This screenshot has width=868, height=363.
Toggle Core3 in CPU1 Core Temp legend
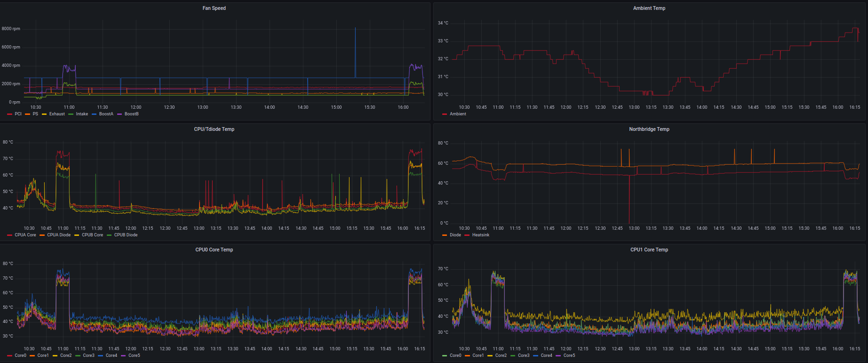point(524,355)
